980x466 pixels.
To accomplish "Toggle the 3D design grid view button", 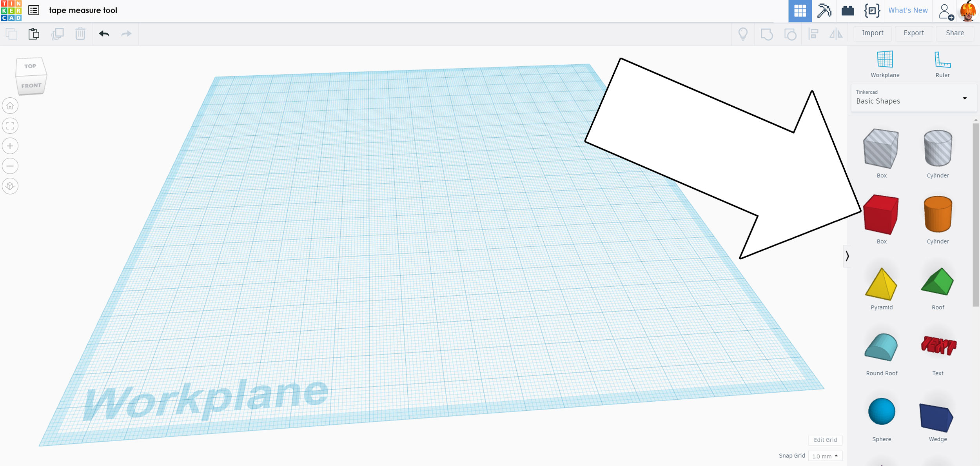I will (800, 11).
